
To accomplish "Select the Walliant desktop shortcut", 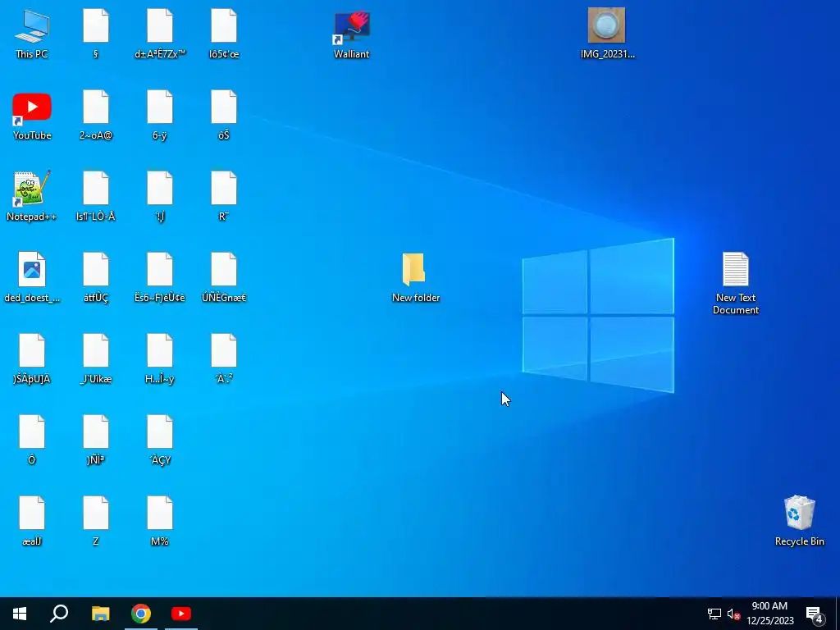I will (351, 34).
